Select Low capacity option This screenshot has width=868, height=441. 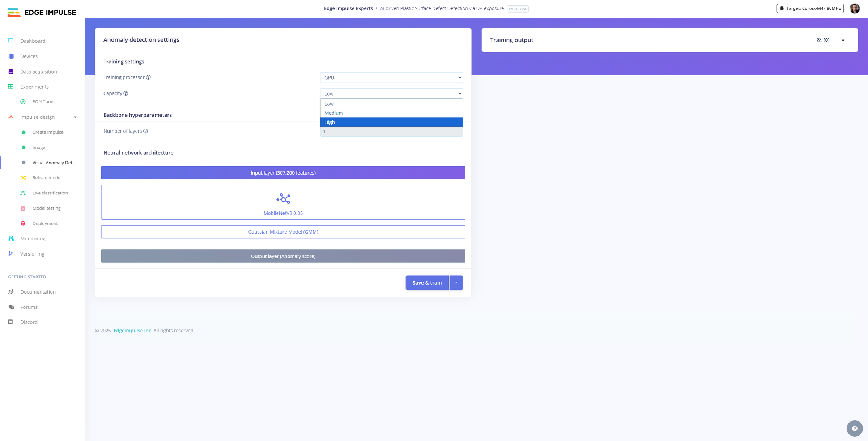(391, 104)
